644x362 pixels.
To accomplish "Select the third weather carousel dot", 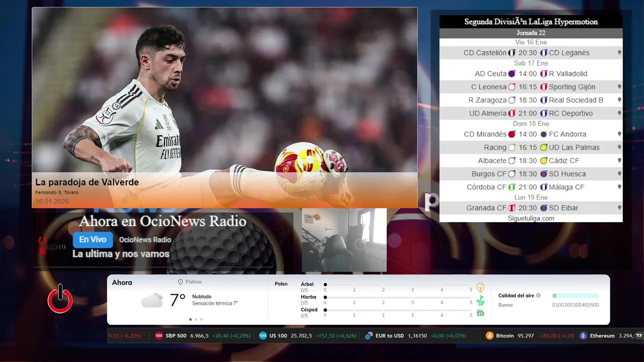I will [201, 319].
